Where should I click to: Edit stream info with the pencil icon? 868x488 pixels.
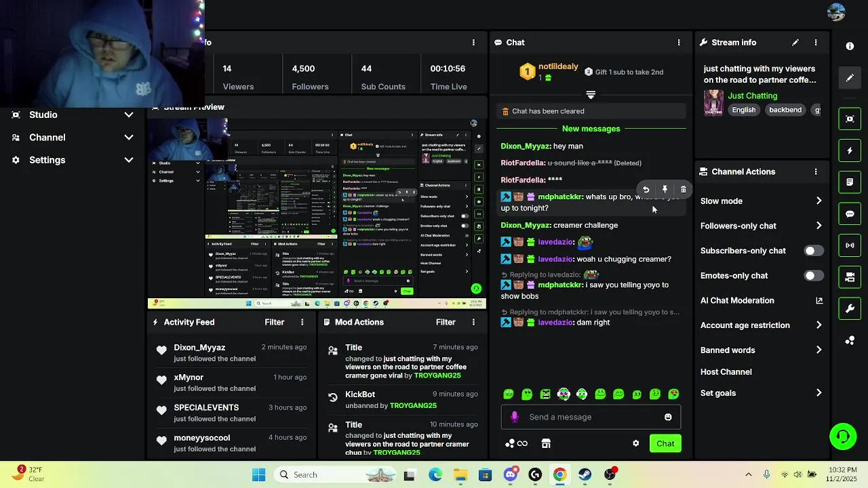click(795, 43)
